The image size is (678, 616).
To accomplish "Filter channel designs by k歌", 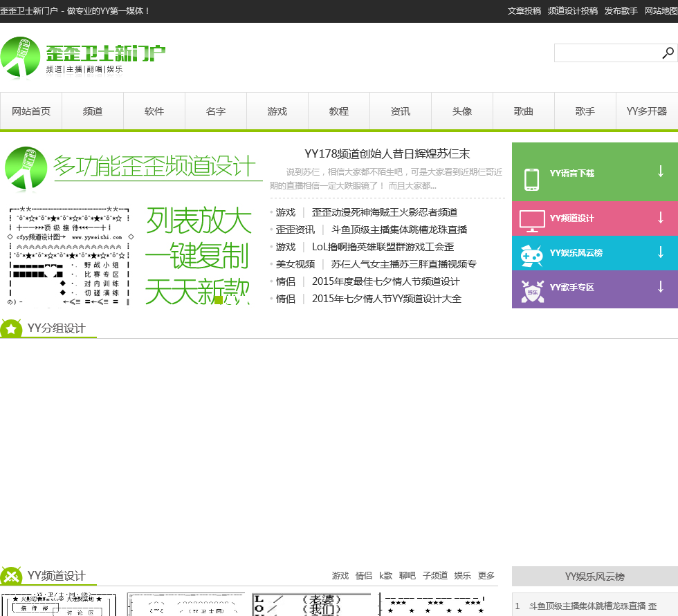I will click(385, 575).
